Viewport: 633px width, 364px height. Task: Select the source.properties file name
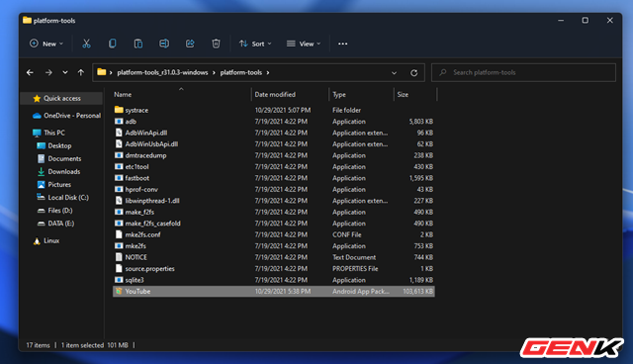pyautogui.click(x=150, y=268)
